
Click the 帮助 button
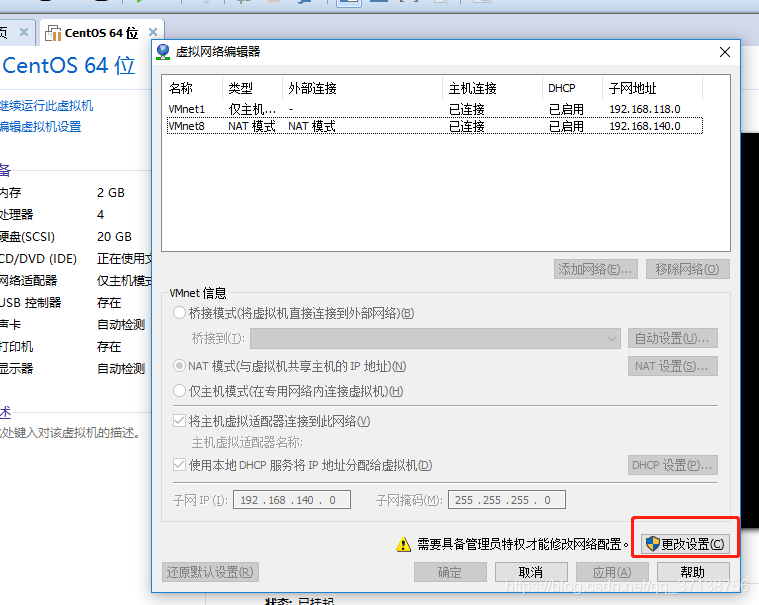tap(693, 572)
